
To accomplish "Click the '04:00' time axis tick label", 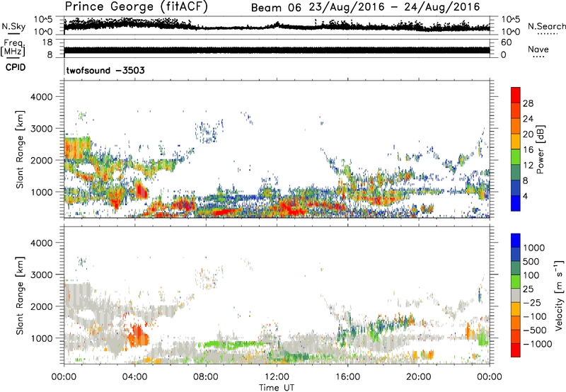I will tap(134, 377).
